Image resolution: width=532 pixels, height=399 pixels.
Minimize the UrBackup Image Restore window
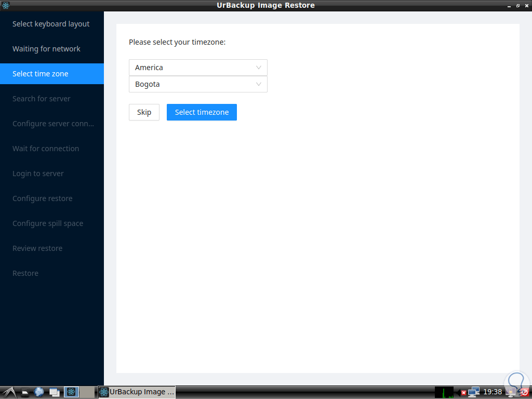(x=509, y=6)
